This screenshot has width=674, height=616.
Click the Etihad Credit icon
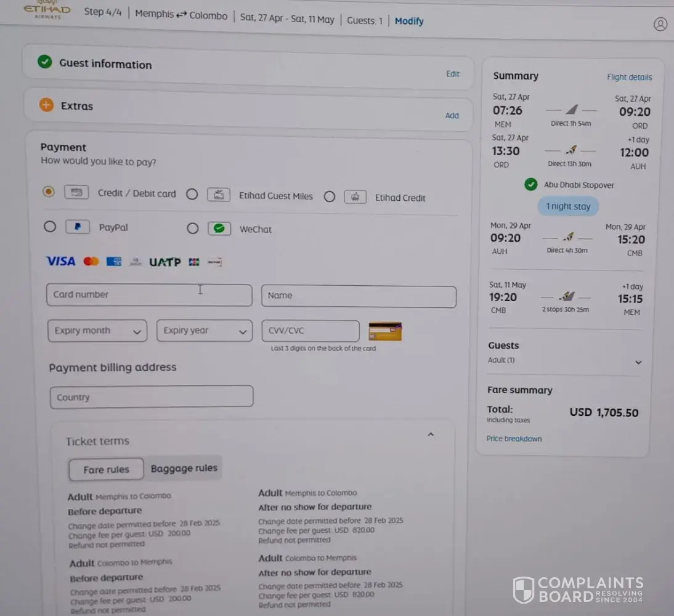click(x=355, y=197)
